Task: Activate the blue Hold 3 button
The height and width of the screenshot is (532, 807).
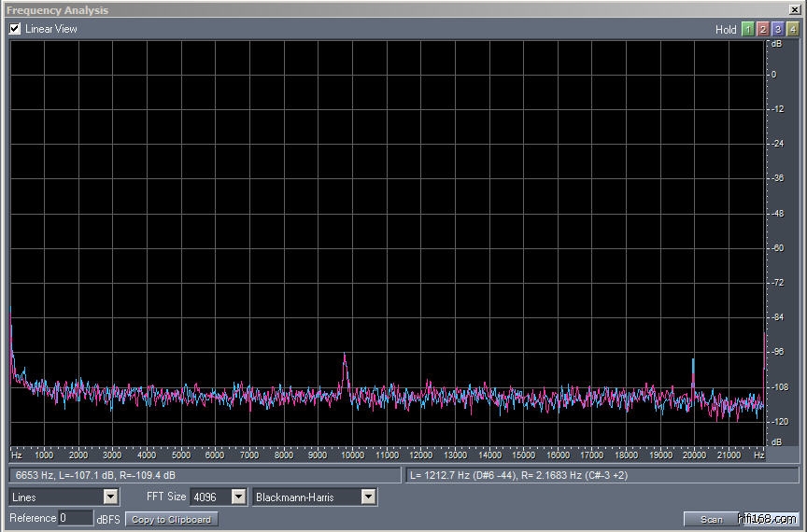Action: pos(777,29)
